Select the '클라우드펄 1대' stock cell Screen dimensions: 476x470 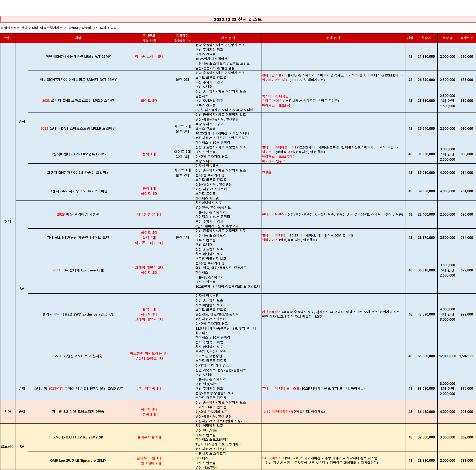[149, 437]
